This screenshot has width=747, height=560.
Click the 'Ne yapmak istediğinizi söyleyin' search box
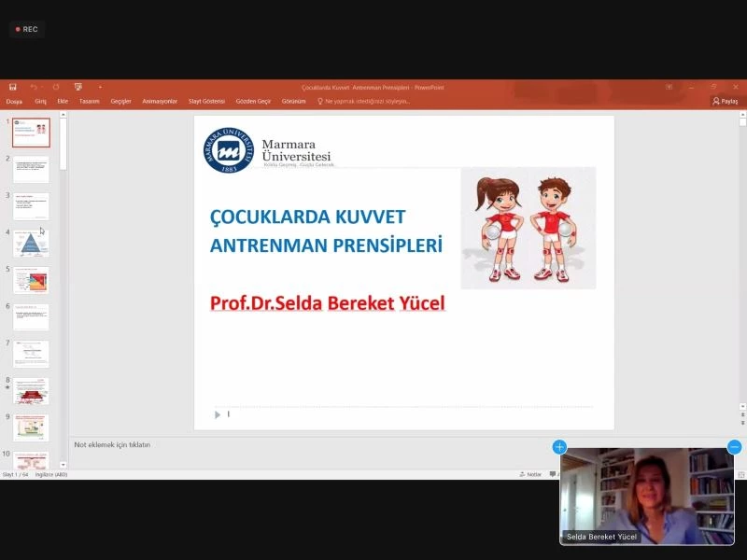click(x=366, y=101)
